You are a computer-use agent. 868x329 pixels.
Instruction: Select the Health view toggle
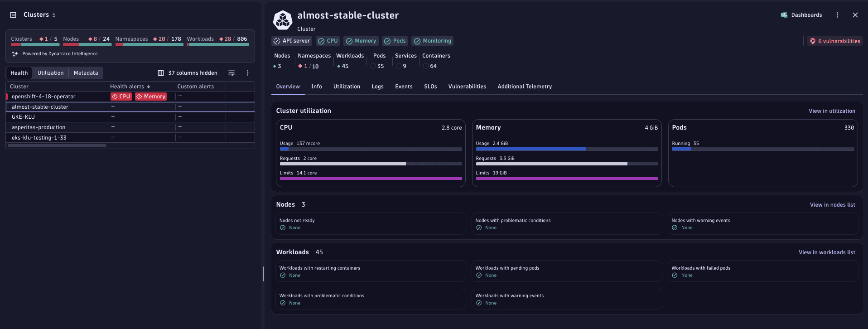[19, 73]
